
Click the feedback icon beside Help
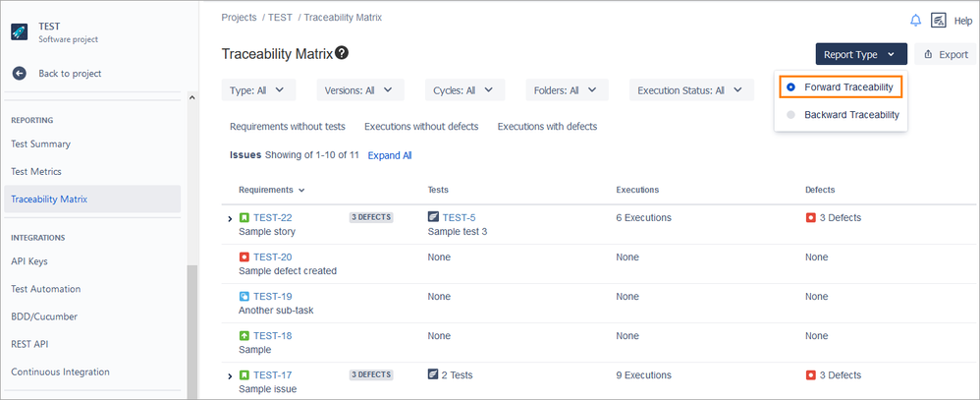click(938, 21)
